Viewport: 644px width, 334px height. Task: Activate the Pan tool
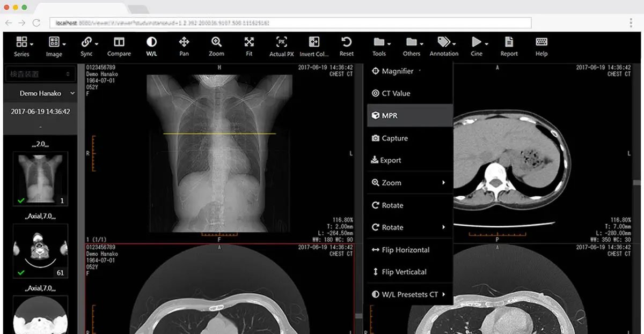(184, 46)
